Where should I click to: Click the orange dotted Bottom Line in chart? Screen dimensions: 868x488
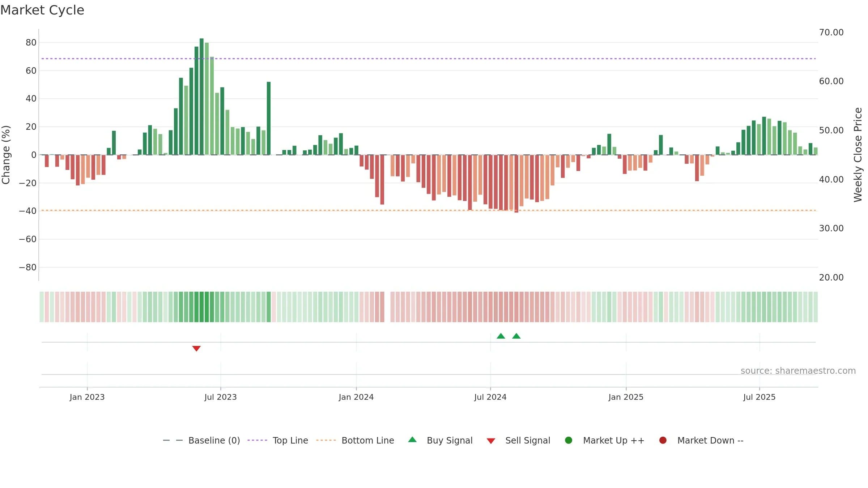point(429,210)
